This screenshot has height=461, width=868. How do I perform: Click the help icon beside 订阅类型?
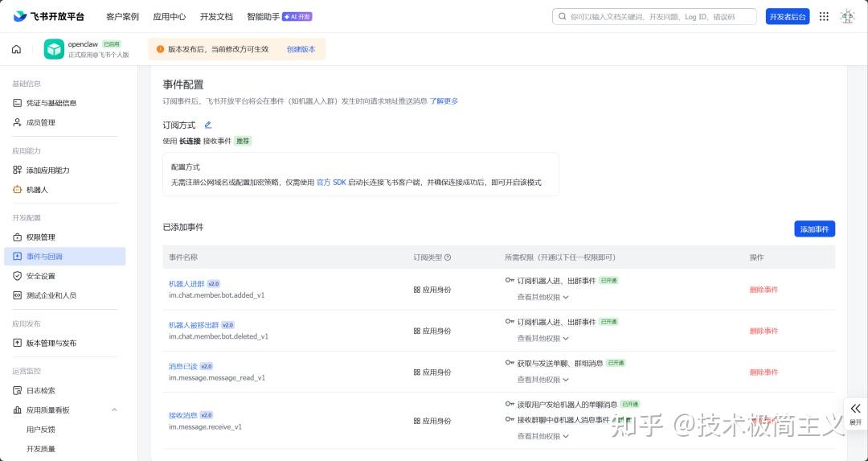[x=448, y=257]
